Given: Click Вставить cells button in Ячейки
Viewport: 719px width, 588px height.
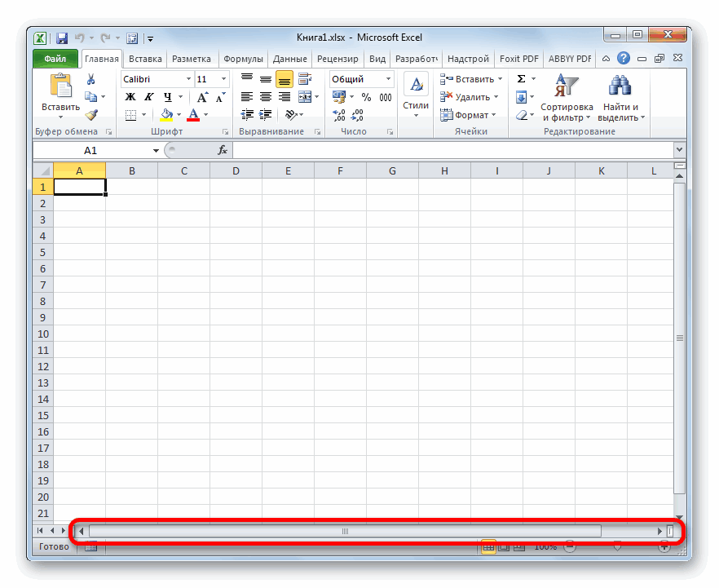Looking at the screenshot, I should click(x=471, y=79).
